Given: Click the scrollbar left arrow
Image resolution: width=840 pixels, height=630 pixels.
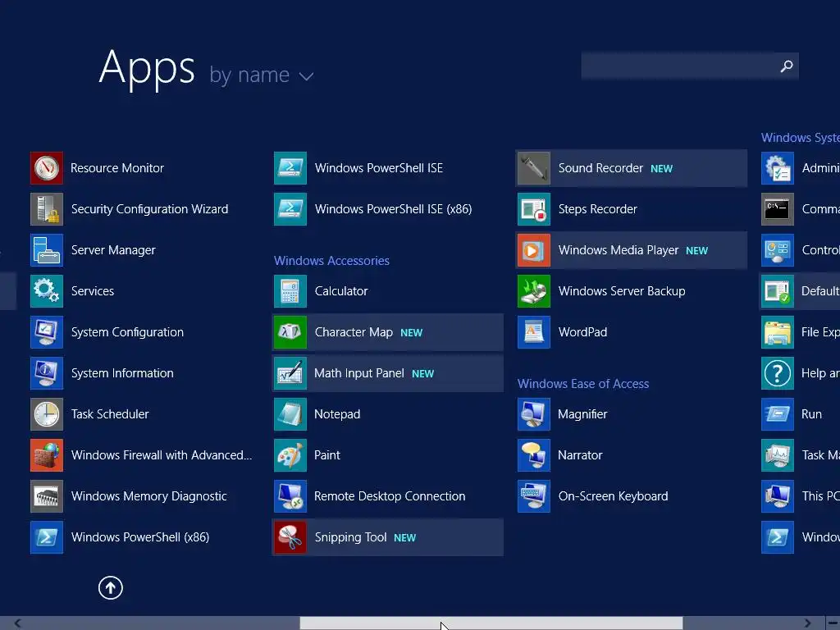Looking at the screenshot, I should (18, 623).
